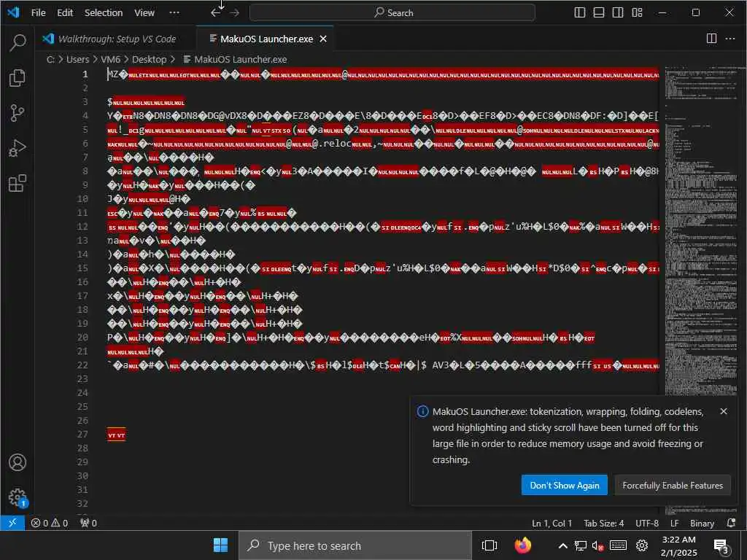747x560 pixels.
Task: Click the network icon in system tray
Action: point(580,545)
